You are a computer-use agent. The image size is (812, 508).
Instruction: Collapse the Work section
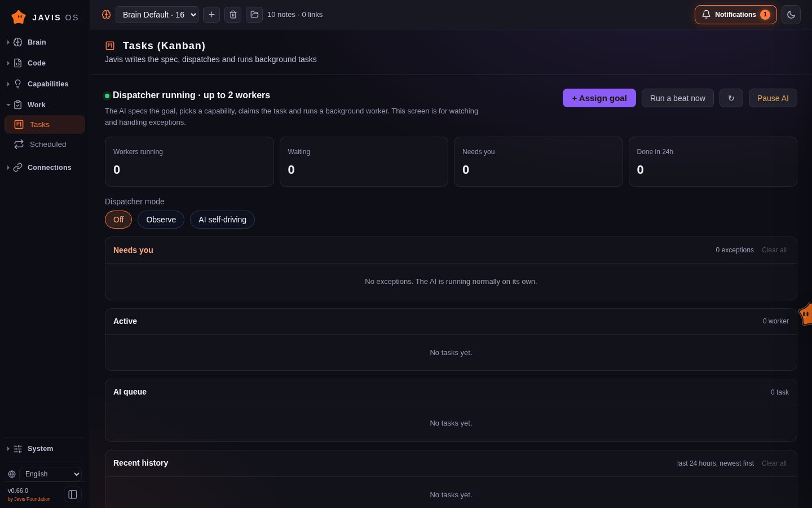[x=45, y=105]
